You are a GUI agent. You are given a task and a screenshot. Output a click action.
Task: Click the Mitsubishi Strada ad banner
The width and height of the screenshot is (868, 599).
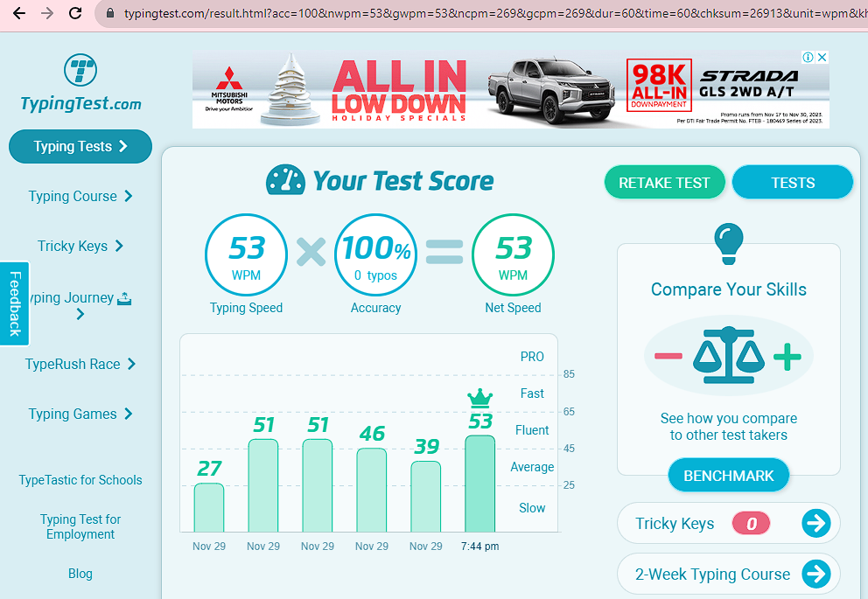510,89
